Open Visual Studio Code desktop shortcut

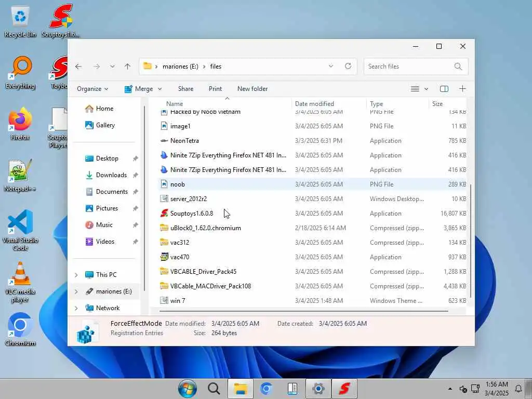pyautogui.click(x=20, y=230)
